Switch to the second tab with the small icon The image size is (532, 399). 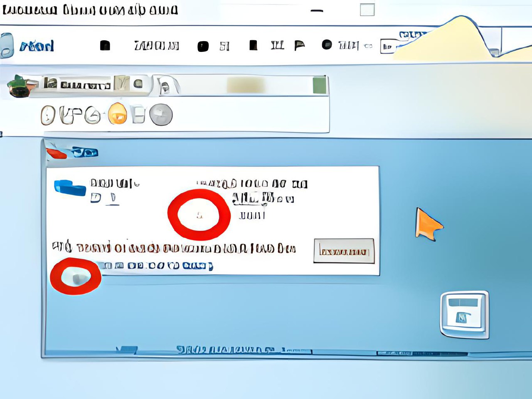pyautogui.click(x=165, y=86)
